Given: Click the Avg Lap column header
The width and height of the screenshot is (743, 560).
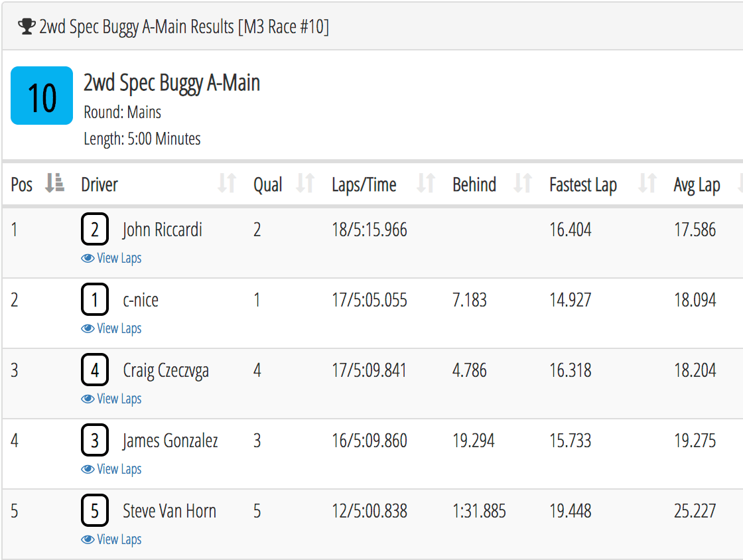Looking at the screenshot, I should coord(697,184).
